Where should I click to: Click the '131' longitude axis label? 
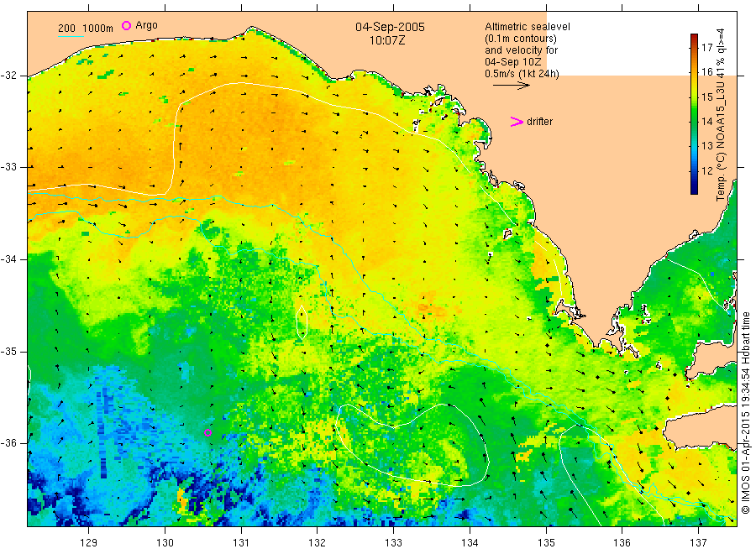(x=241, y=543)
